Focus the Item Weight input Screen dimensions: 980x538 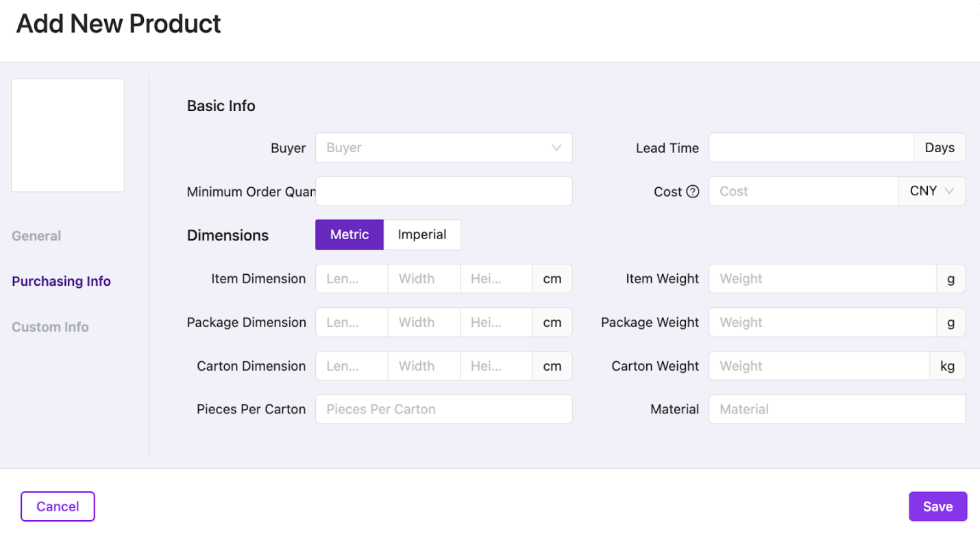click(823, 279)
